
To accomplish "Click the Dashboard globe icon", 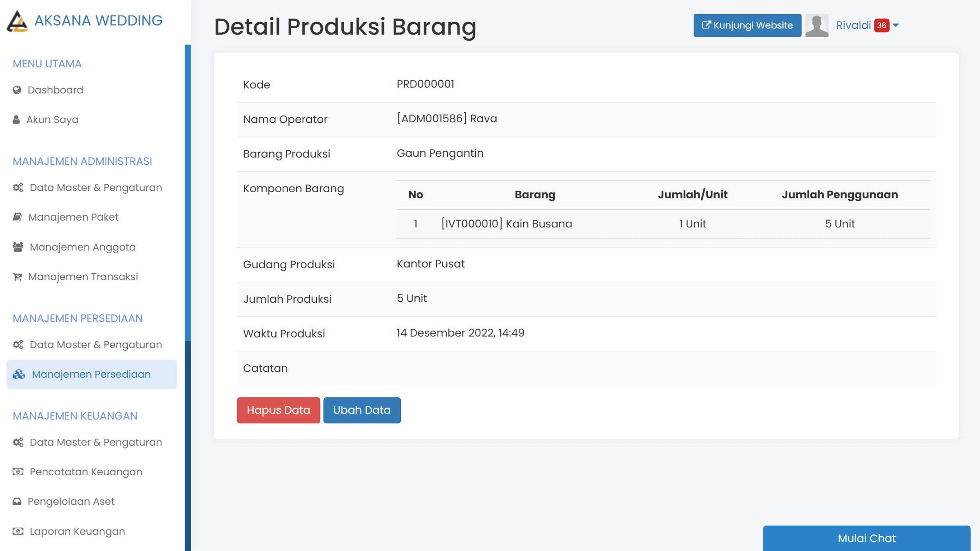I will click(17, 90).
